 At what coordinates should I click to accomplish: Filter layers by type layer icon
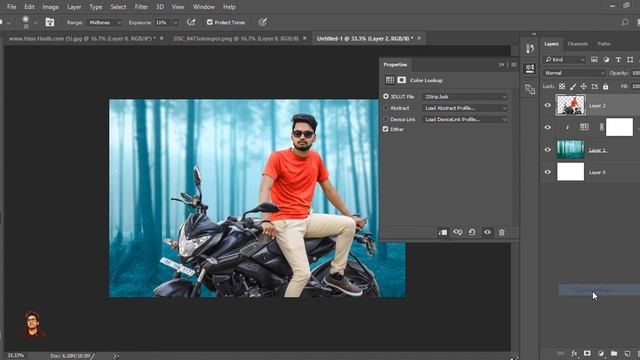pos(618,60)
